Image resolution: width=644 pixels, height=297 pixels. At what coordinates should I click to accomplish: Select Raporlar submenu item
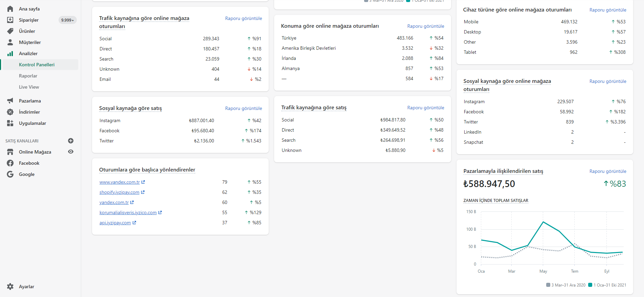(28, 76)
